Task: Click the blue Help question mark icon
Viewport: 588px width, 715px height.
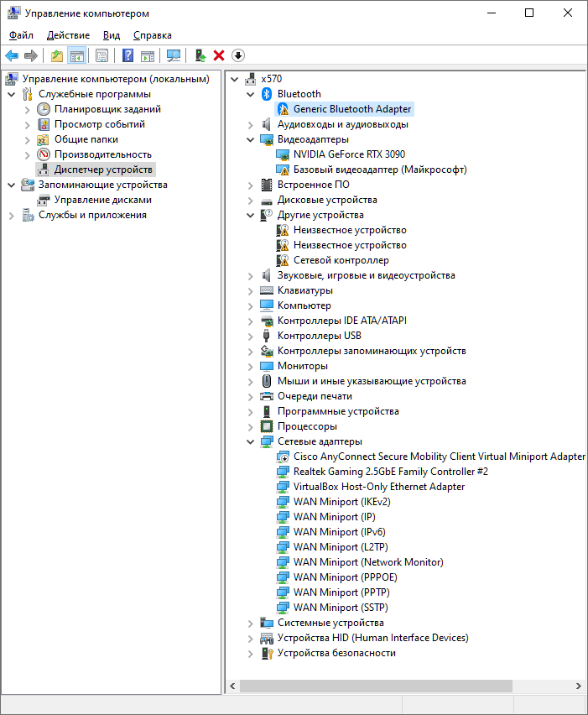Action: 128,55
